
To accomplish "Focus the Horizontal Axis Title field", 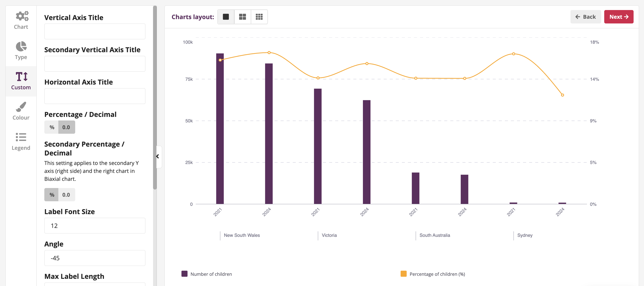I will pyautogui.click(x=95, y=96).
